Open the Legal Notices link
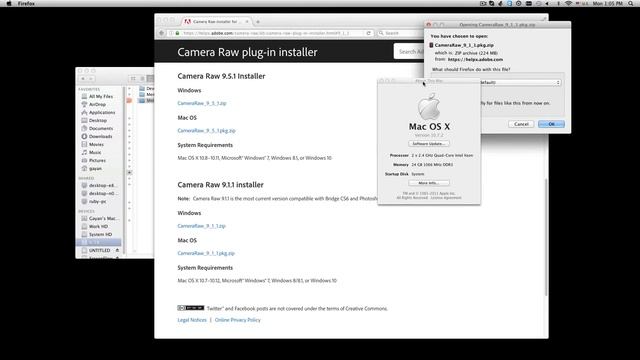Screen dimensions: 640x360 coord(192,320)
